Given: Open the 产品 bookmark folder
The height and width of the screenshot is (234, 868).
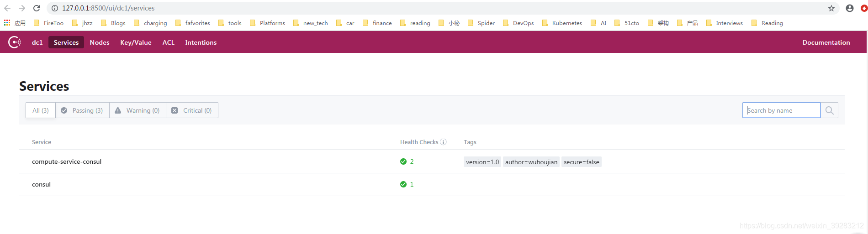Looking at the screenshot, I should pyautogui.click(x=688, y=23).
